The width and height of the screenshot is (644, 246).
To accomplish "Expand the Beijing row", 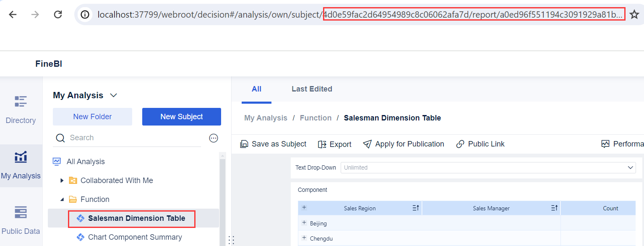I will pos(304,223).
